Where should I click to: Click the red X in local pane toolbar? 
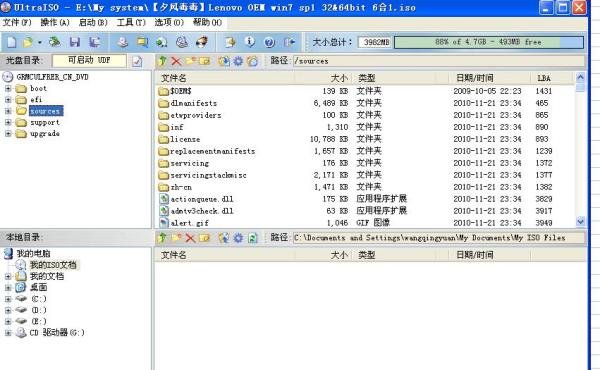click(190, 238)
